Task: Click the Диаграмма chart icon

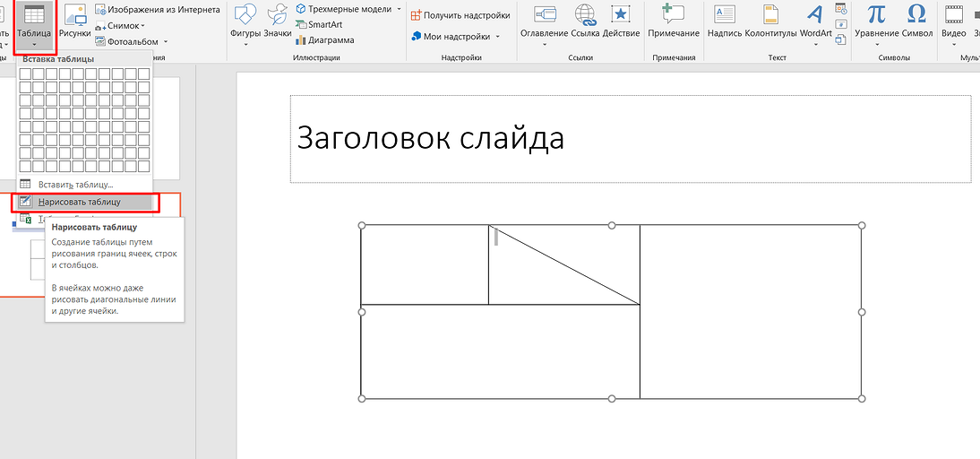Action: tap(329, 40)
